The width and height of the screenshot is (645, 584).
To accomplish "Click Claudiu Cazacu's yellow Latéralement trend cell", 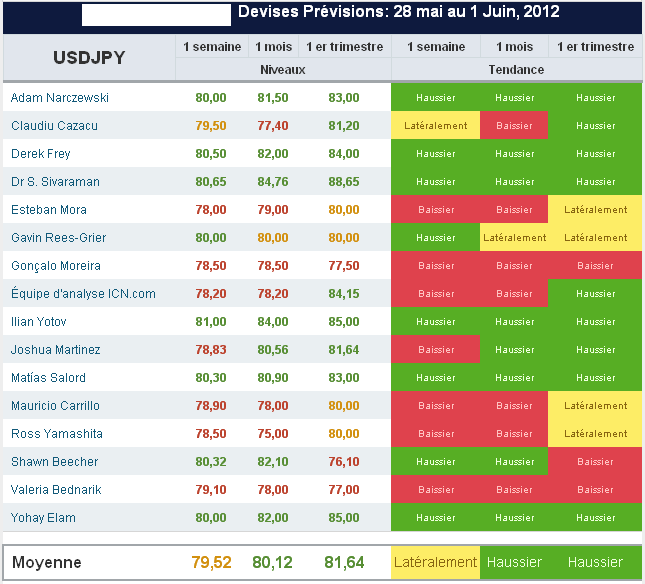I will pos(435,125).
